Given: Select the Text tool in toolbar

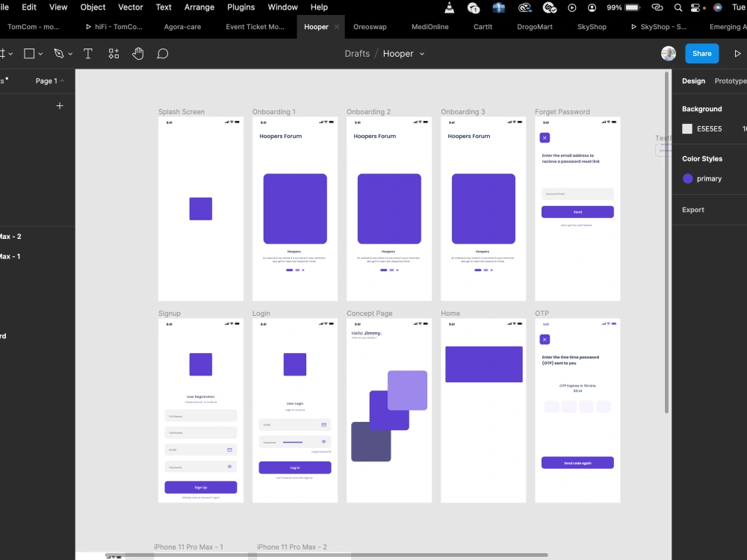Looking at the screenshot, I should [88, 54].
